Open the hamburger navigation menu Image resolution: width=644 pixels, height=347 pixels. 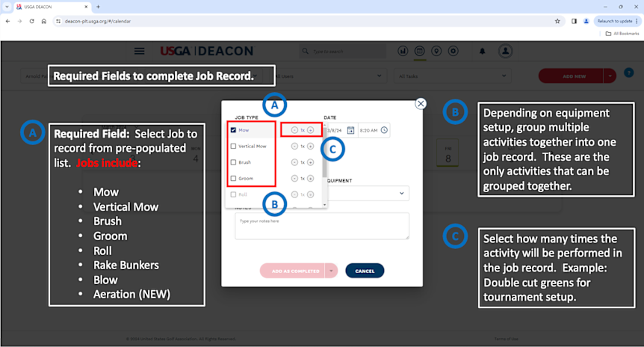(x=139, y=51)
